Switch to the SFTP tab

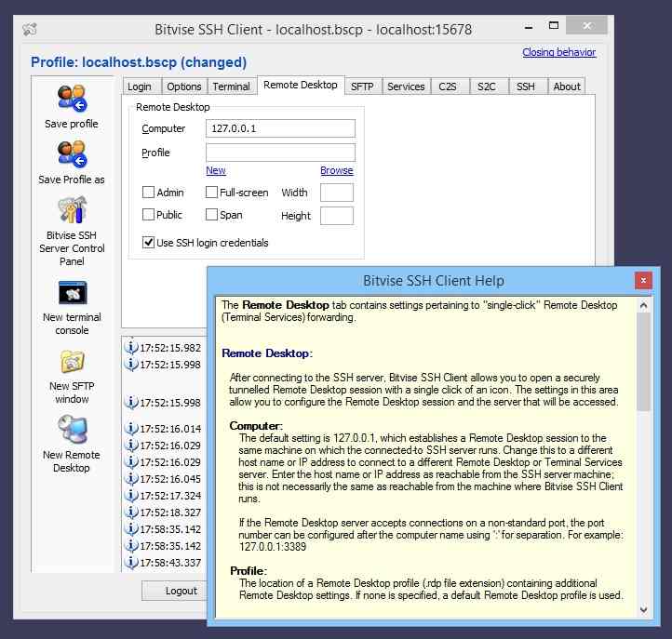(361, 87)
